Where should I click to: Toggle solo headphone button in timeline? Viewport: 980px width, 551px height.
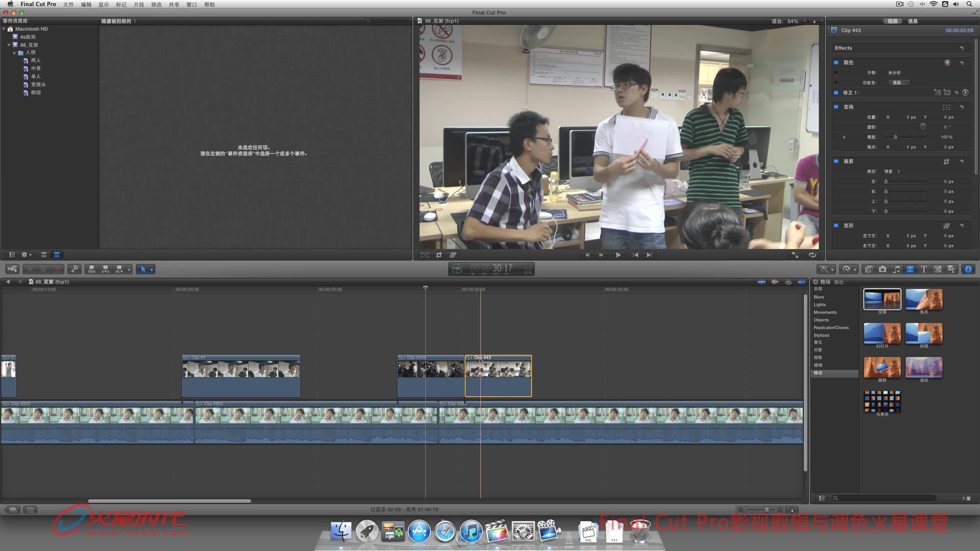(788, 282)
